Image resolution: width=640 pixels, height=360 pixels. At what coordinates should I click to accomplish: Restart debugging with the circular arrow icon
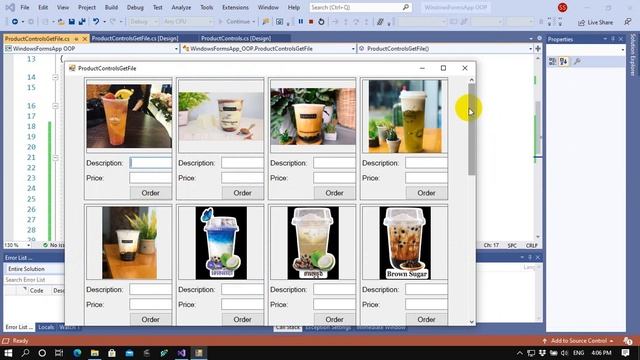(x=321, y=22)
